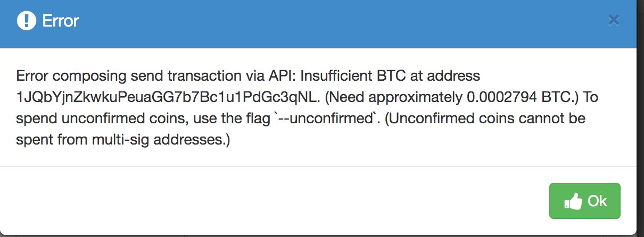Click the exclamation mark error icon
Viewport: 644px width, 237px height.
pos(26,21)
